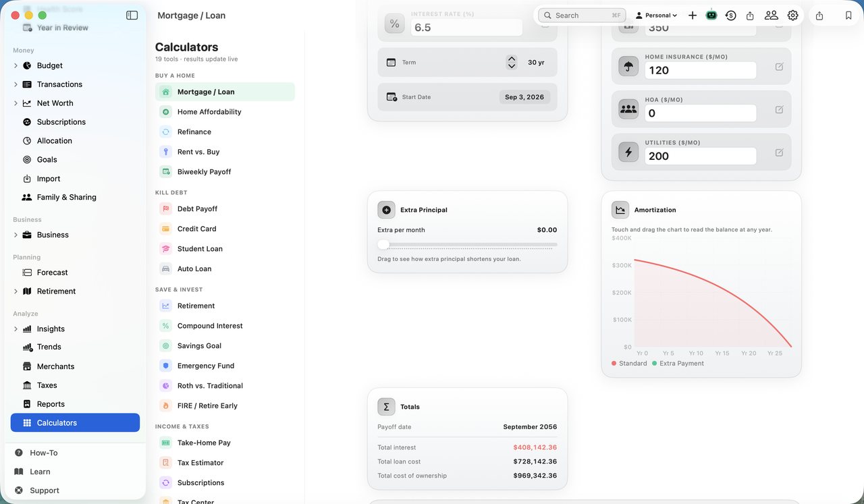
Task: Click the share icon left of people icon
Action: coord(750,15)
